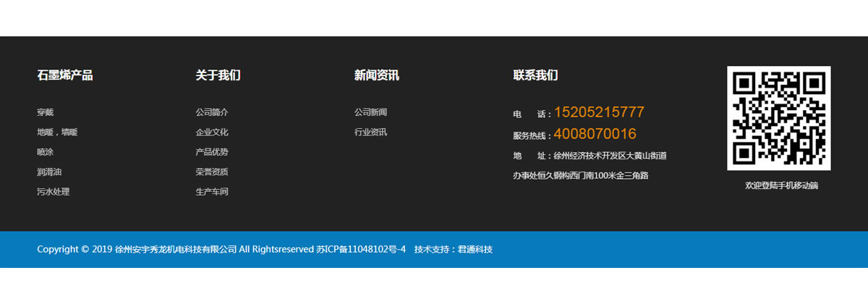Screen dimensions: 868x302
Task: Open the 公司新闻 link
Action: (x=370, y=112)
